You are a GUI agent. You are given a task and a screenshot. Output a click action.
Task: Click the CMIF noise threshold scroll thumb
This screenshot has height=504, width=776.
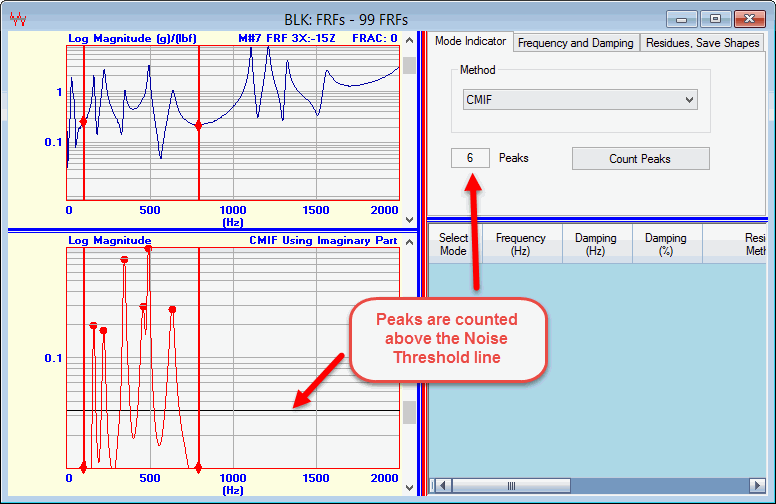[409, 412]
